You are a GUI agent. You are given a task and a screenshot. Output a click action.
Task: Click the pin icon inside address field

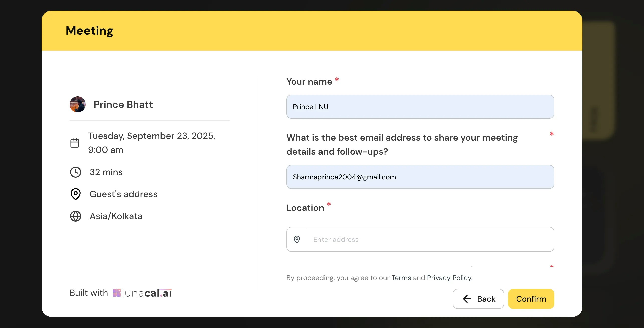tap(297, 239)
